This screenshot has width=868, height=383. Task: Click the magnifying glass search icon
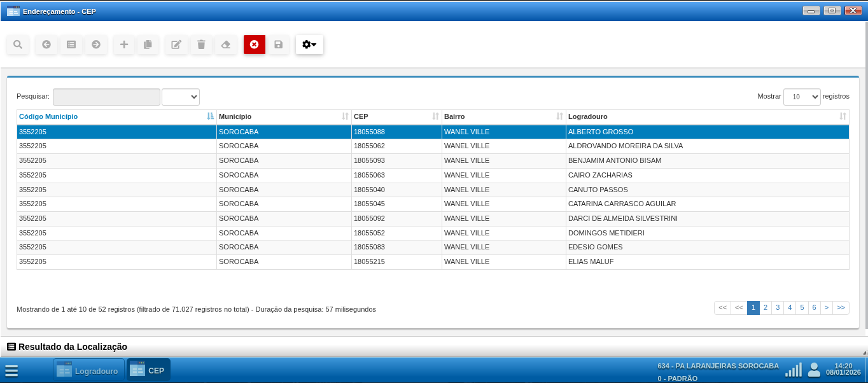[x=18, y=45]
